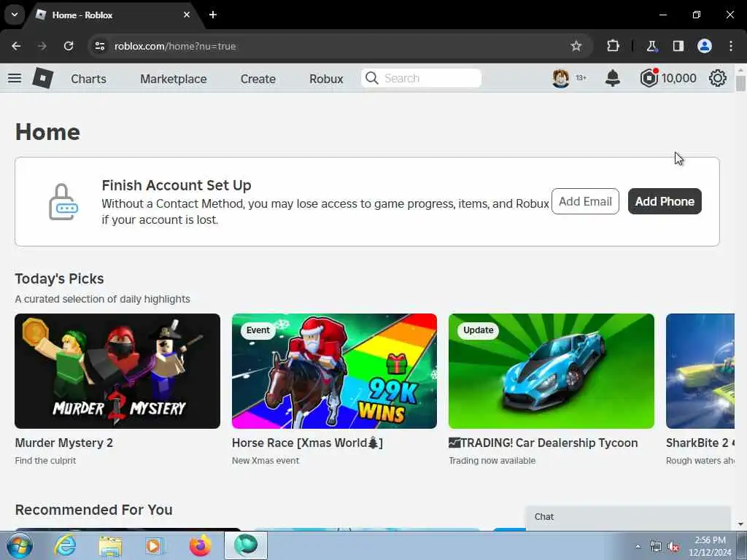
Task: Click the Murder Mystery 2 title link
Action: [64, 443]
